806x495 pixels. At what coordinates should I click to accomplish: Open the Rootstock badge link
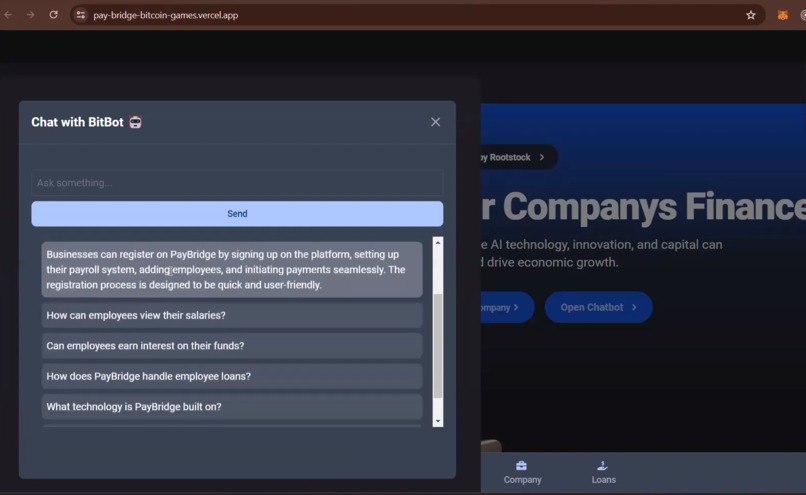(x=519, y=157)
